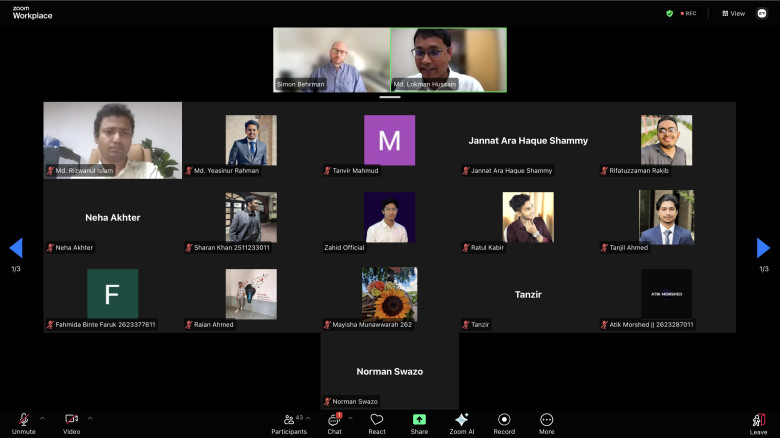The width and height of the screenshot is (780, 438).
Task: Open the Zoom AI companion
Action: click(x=462, y=424)
